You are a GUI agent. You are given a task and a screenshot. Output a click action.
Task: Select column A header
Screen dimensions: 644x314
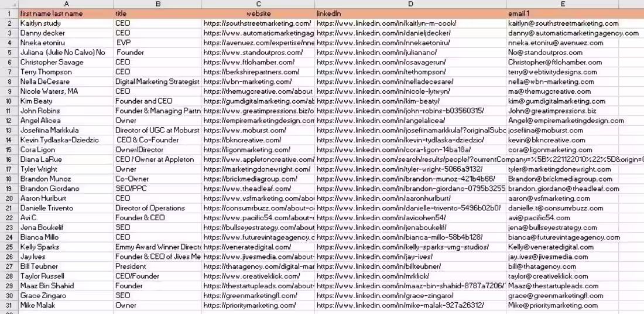pyautogui.click(x=66, y=4)
